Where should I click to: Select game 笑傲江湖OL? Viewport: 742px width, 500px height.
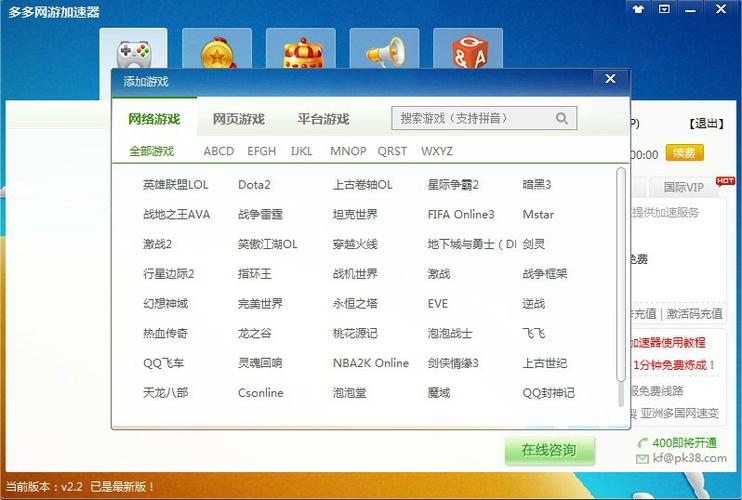coord(267,245)
